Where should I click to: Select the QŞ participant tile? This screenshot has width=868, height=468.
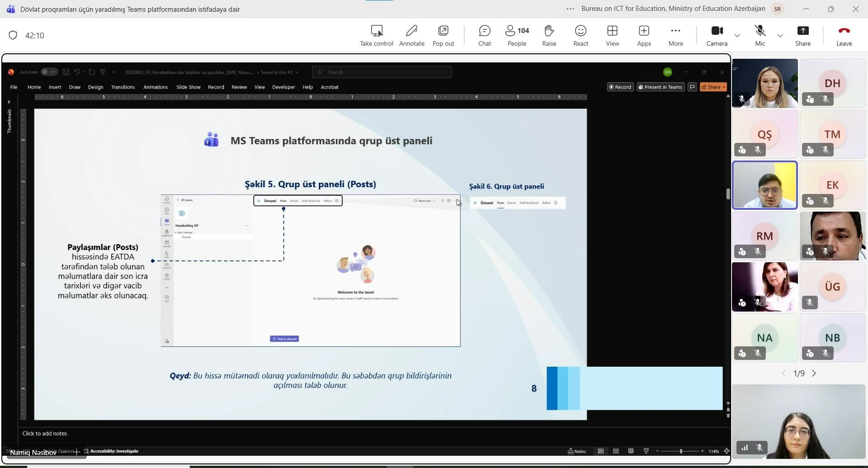pyautogui.click(x=764, y=134)
